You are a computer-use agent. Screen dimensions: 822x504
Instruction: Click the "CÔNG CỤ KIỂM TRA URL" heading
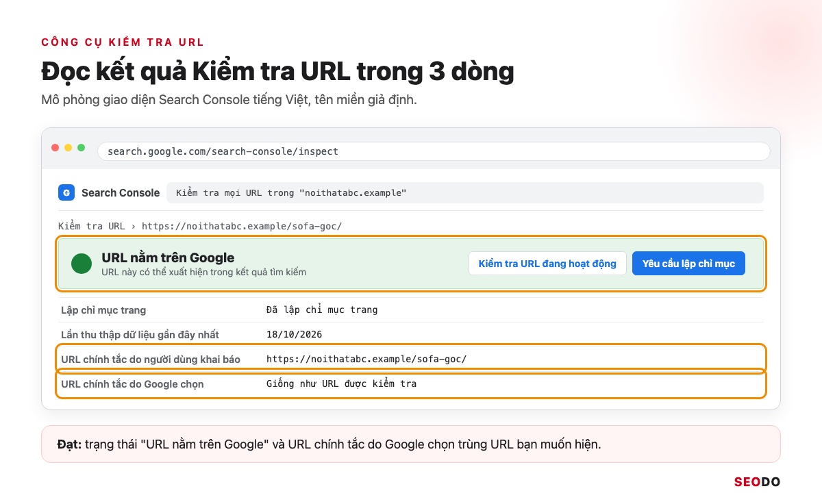[123, 42]
